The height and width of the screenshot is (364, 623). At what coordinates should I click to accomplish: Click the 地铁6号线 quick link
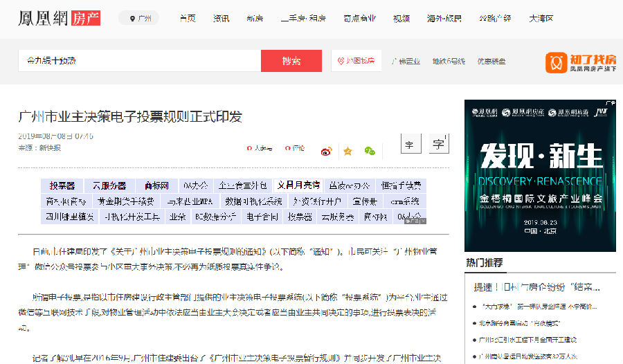[449, 61]
